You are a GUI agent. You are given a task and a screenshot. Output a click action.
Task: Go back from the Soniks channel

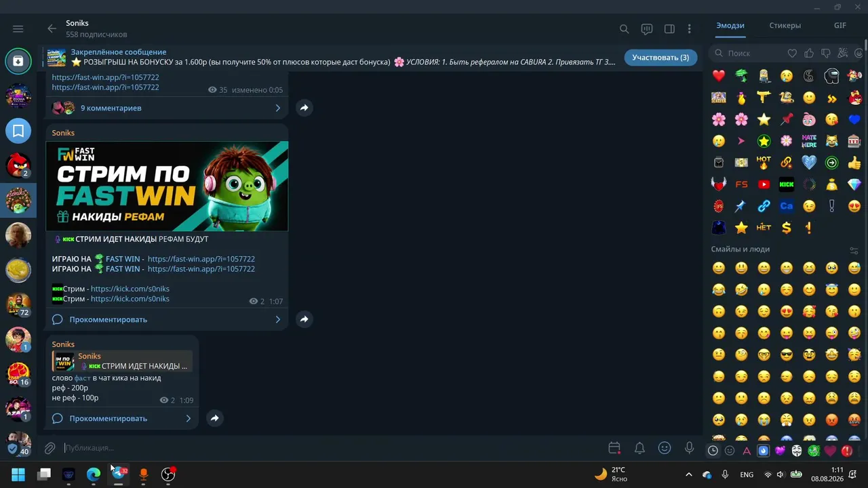(x=52, y=28)
